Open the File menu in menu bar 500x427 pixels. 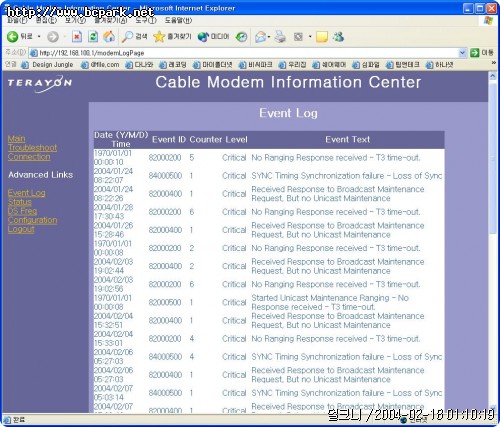coord(17,21)
